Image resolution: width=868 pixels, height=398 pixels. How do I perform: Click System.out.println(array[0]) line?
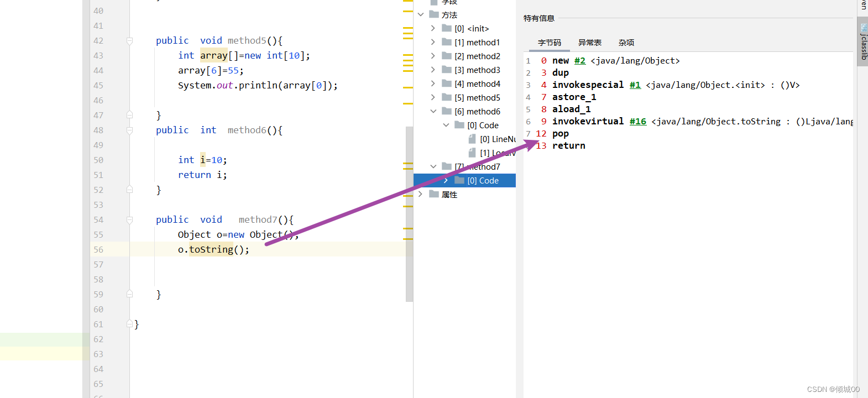click(258, 85)
